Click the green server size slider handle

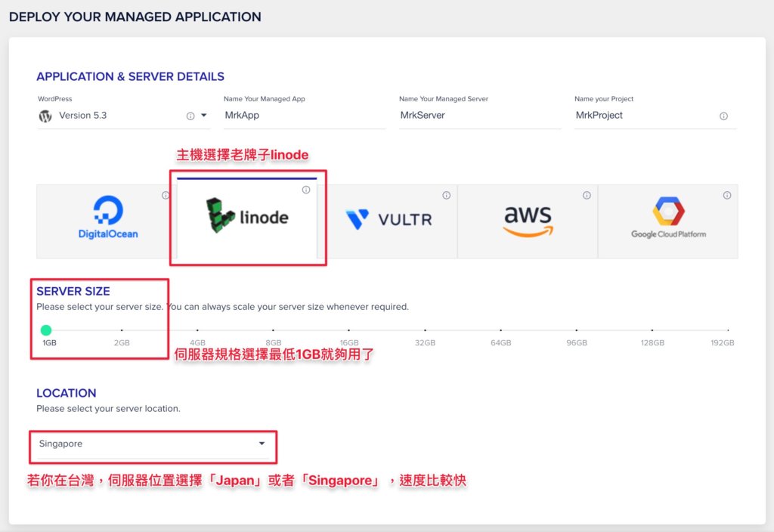(x=46, y=330)
